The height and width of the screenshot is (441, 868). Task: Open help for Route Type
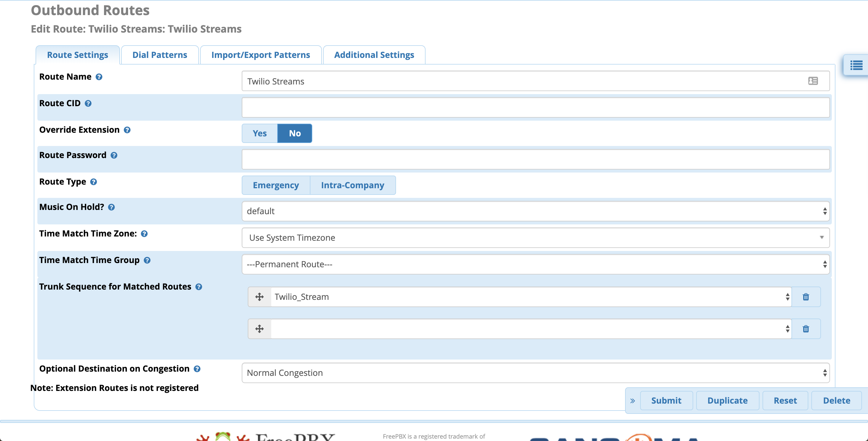(94, 182)
